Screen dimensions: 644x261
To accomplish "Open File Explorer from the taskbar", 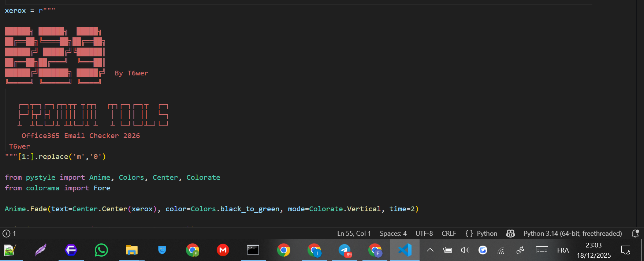I will pyautogui.click(x=131, y=250).
